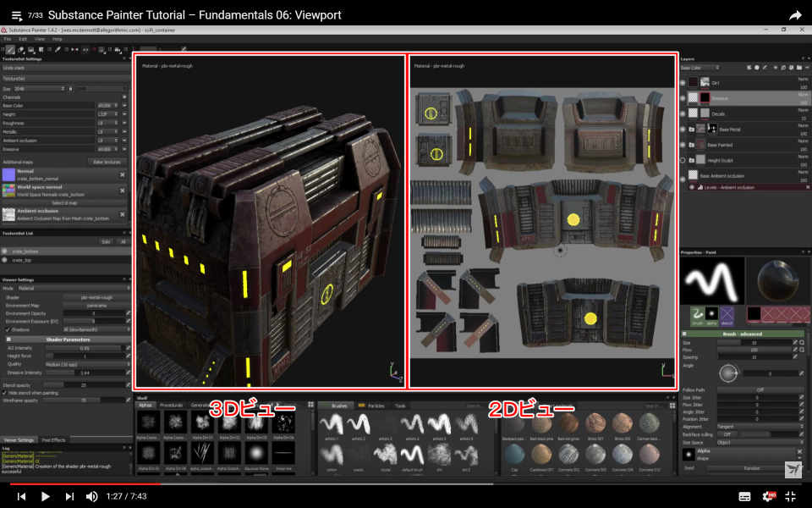This screenshot has height=508, width=812.
Task: Delete the Levels - Ambient occlusion effect
Action: click(807, 187)
